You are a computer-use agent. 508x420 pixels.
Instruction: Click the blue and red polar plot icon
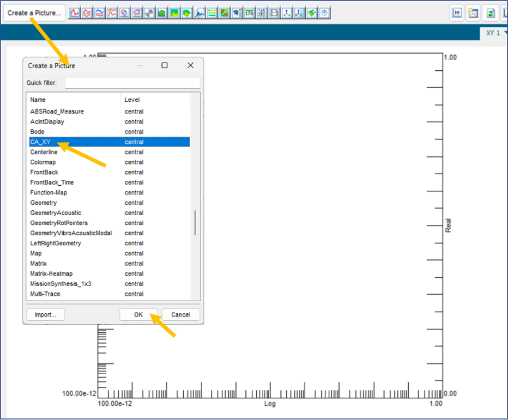137,13
